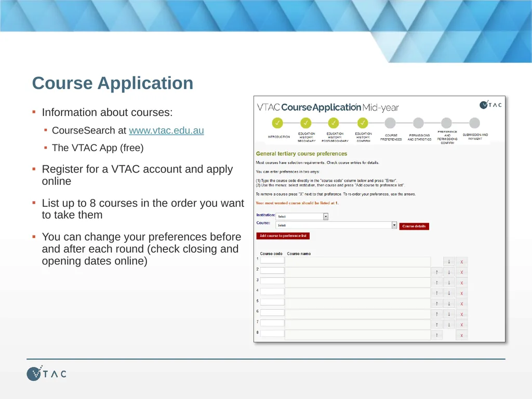Screen dimensions: 532x399
Task: Remove preference 3 with the X
Action: coord(461,283)
